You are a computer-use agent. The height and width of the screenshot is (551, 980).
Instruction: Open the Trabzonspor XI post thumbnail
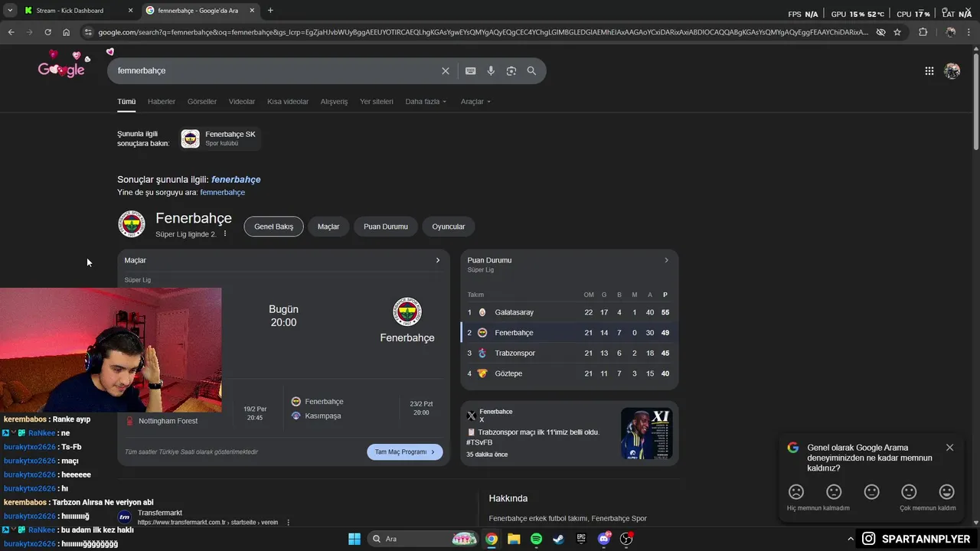point(646,433)
